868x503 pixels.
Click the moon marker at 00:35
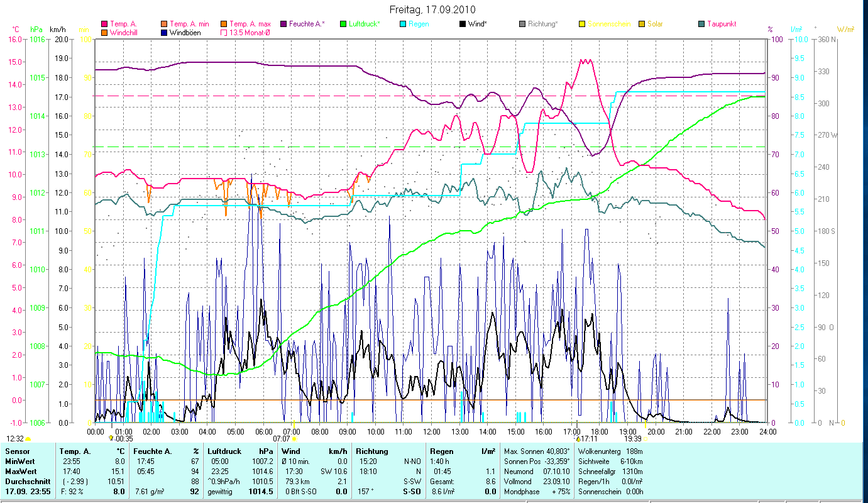coord(111,438)
